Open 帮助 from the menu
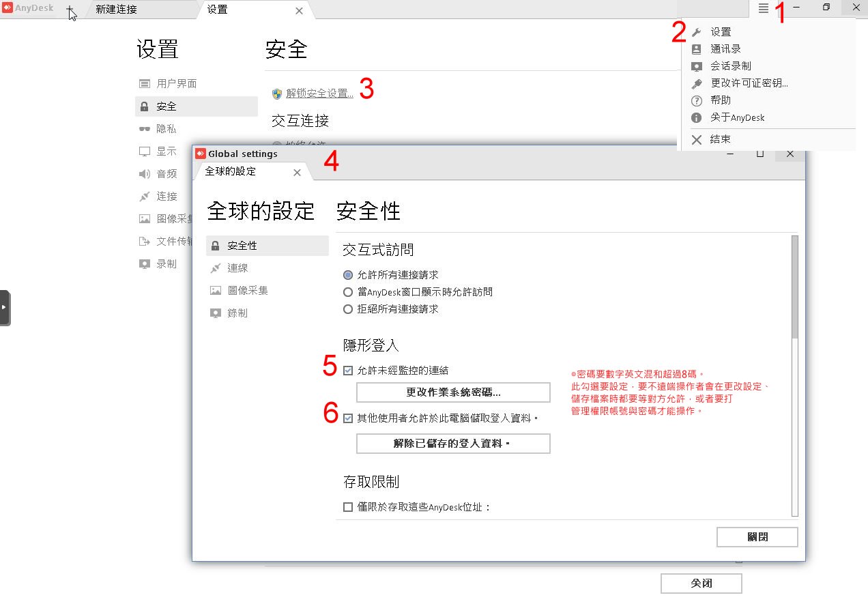The height and width of the screenshot is (604, 868). (x=721, y=100)
